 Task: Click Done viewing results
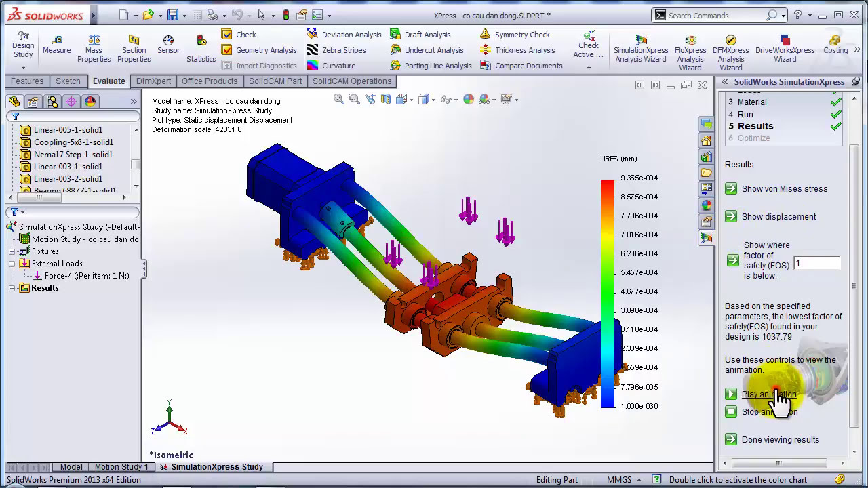(x=772, y=440)
